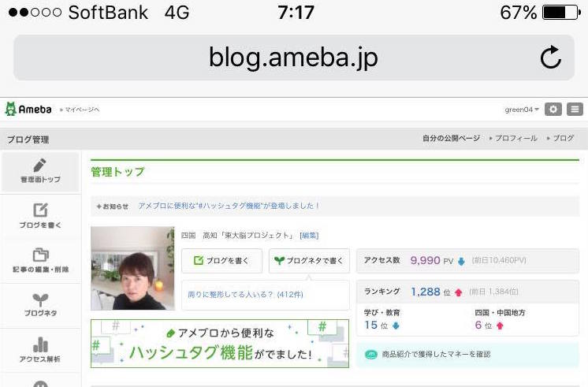The image size is (588, 387).
Task: Click the [編集] link beside blog title
Action: [309, 236]
